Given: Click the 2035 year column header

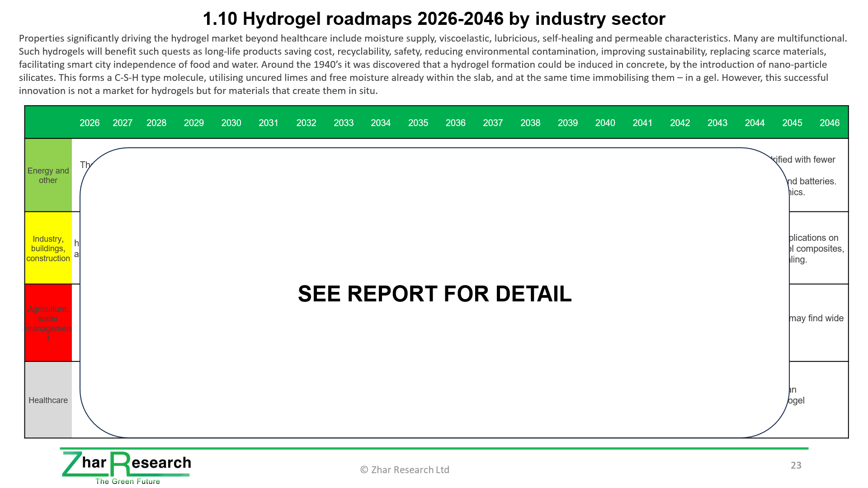Looking at the screenshot, I should [418, 123].
